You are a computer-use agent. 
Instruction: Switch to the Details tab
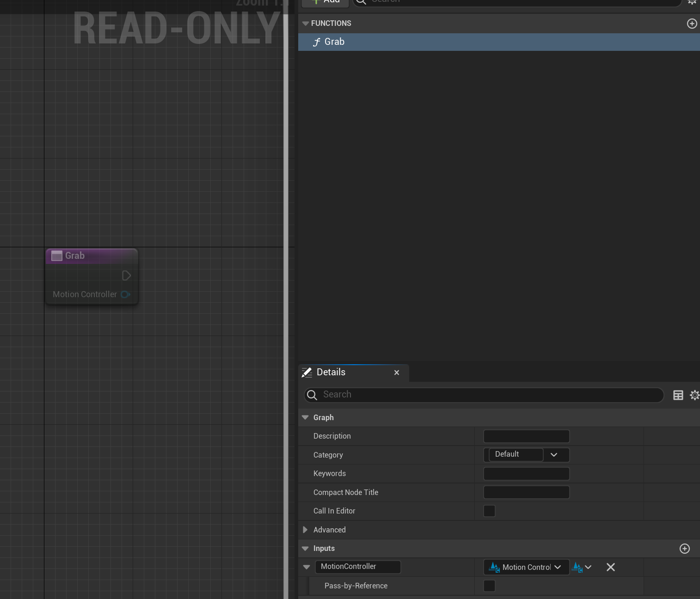click(331, 373)
